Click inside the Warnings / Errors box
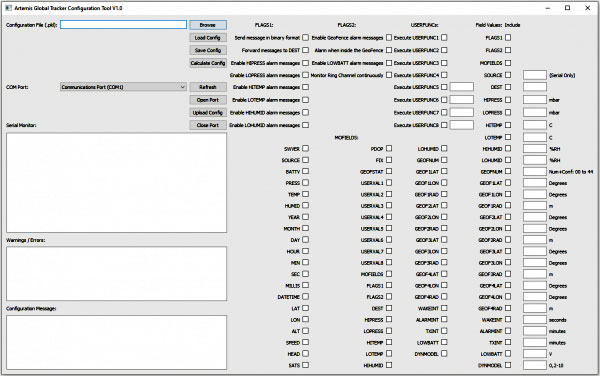Screen dimensions: 600x376 pos(116,273)
